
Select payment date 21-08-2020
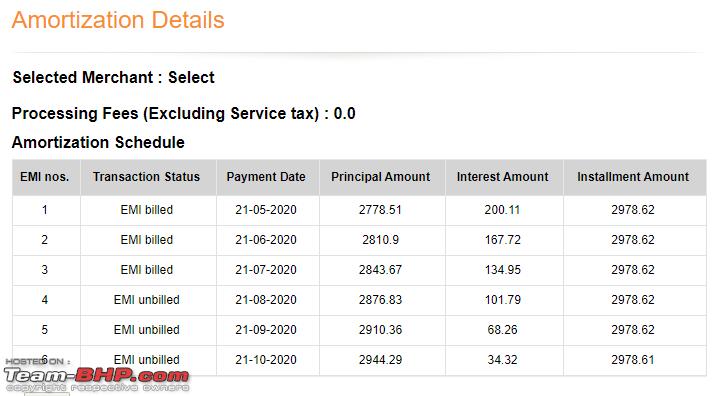(x=266, y=300)
